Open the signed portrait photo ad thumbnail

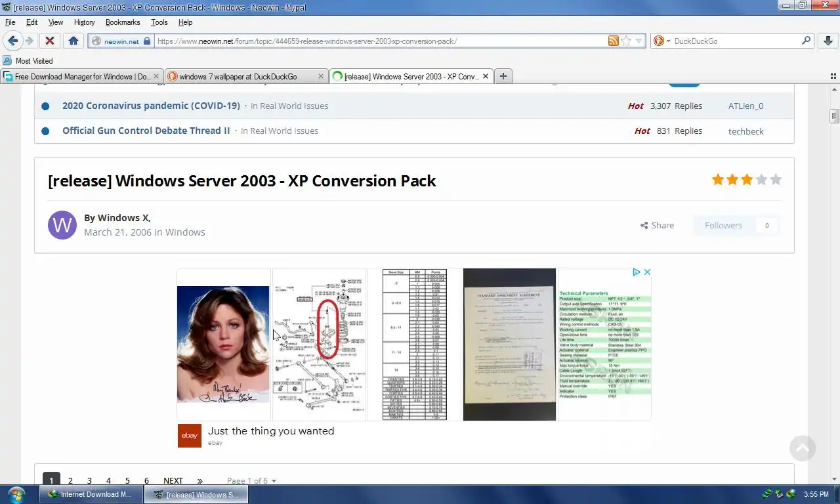click(x=223, y=344)
